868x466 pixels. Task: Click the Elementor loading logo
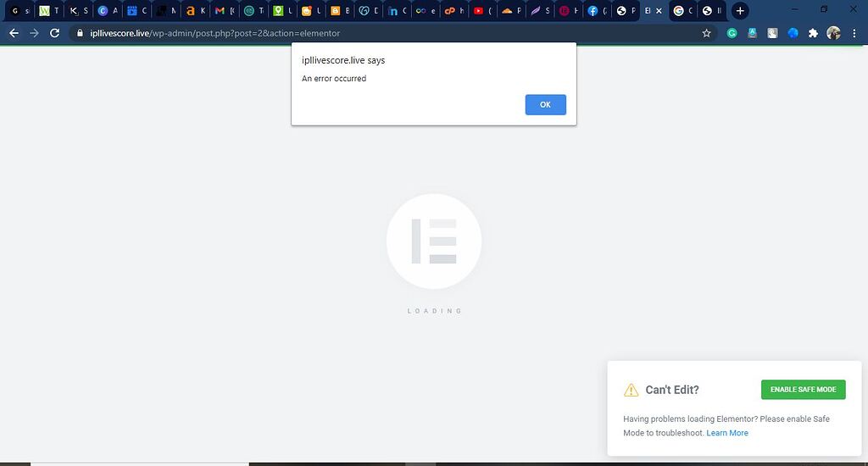[434, 241]
